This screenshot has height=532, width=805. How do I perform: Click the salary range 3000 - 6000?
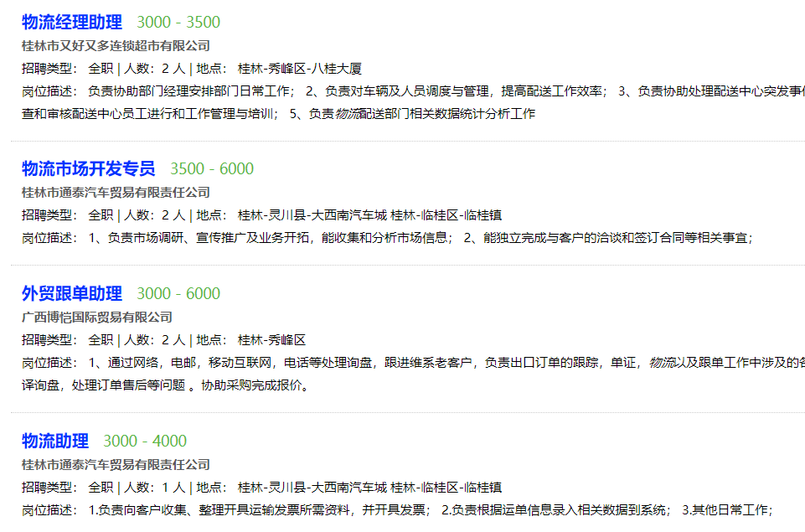178,293
